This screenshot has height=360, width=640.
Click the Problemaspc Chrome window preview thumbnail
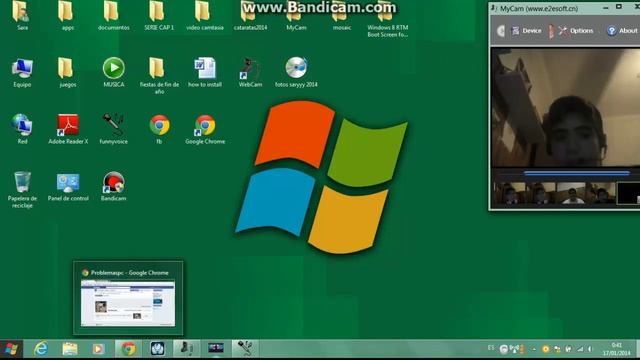[x=128, y=303]
